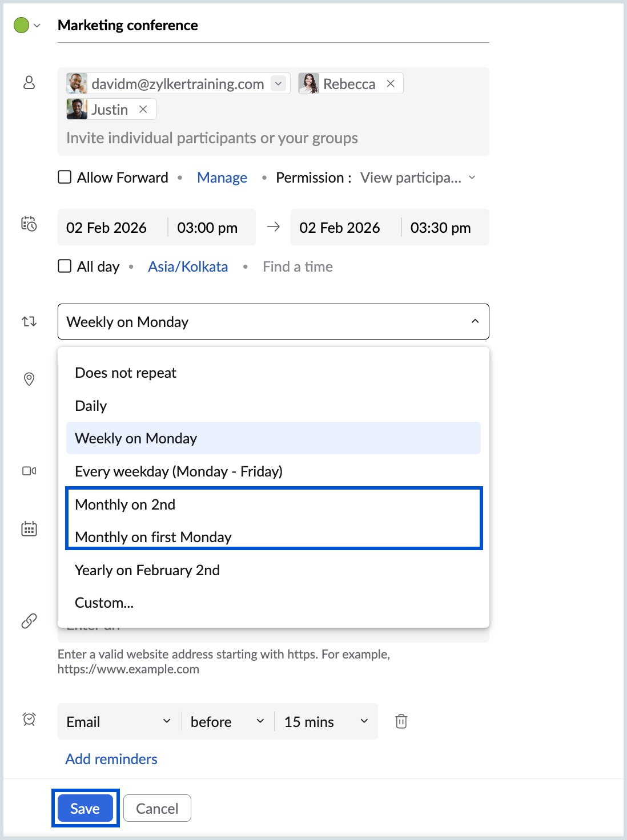This screenshot has height=840, width=627.
Task: Delete the email reminder with trash icon
Action: point(401,721)
